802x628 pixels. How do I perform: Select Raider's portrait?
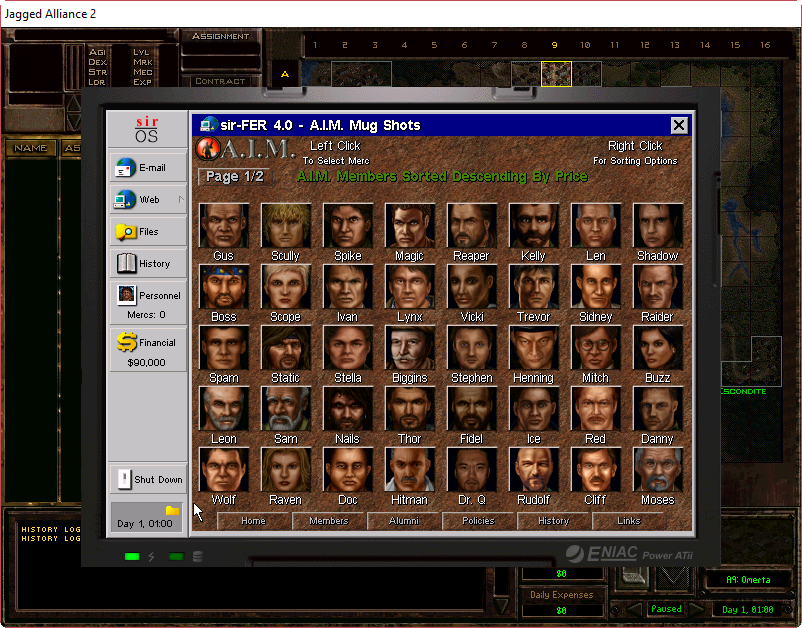[658, 286]
